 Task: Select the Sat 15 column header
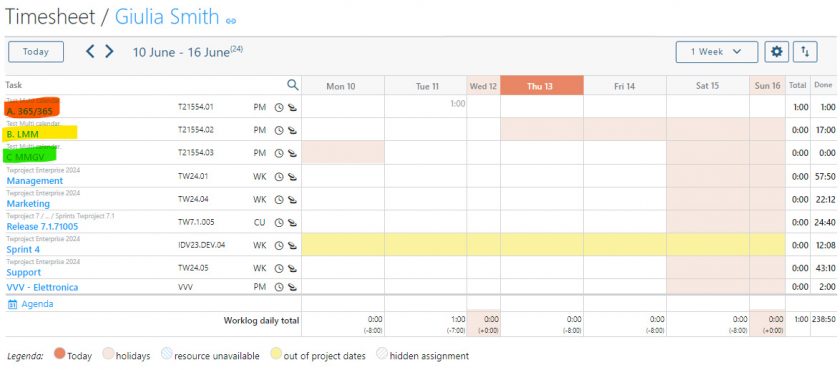pos(707,86)
